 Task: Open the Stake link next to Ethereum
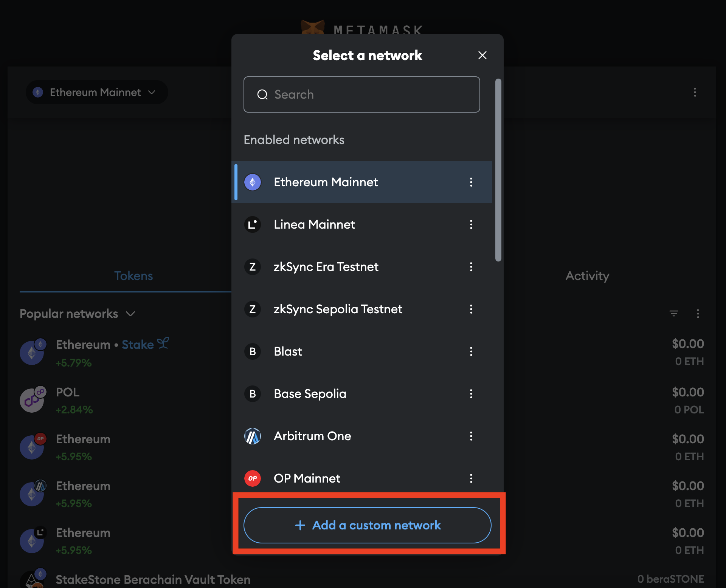point(138,344)
